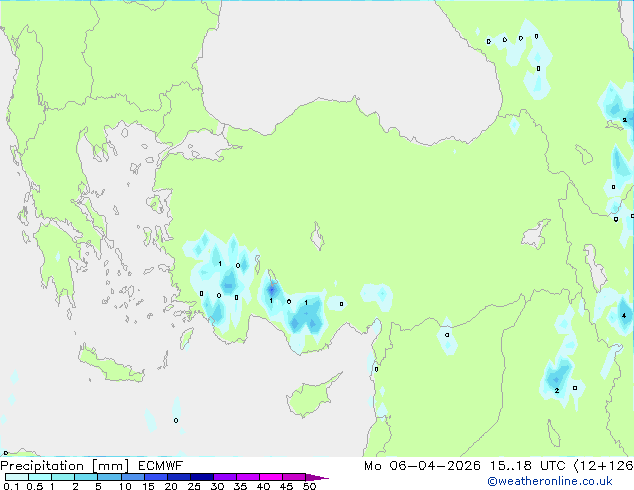Click the 'Mo 06-04-2026' date text

[x=422, y=466]
